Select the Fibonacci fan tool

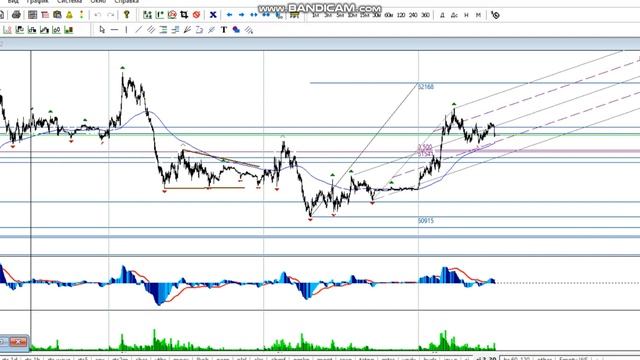(187, 29)
